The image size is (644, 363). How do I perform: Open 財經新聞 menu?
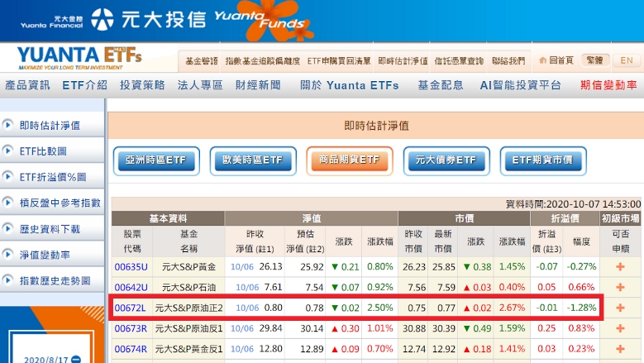[x=258, y=85]
